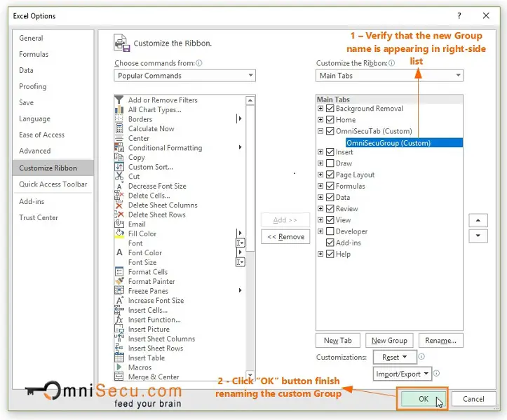This screenshot has height=420, width=507.
Task: Click the Insert Sheet Rows icon
Action: point(119,348)
